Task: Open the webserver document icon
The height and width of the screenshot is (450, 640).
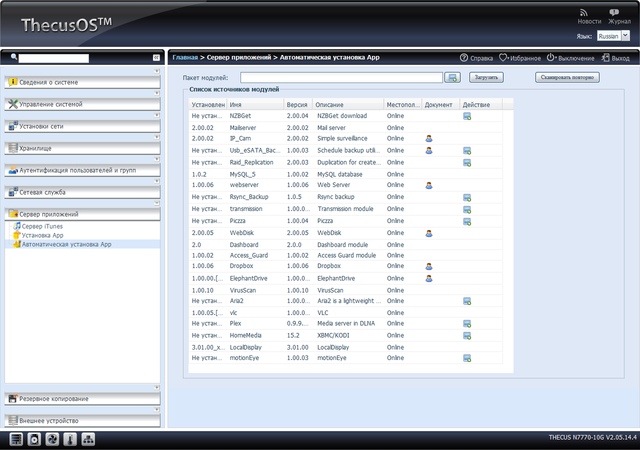Action: (429, 185)
